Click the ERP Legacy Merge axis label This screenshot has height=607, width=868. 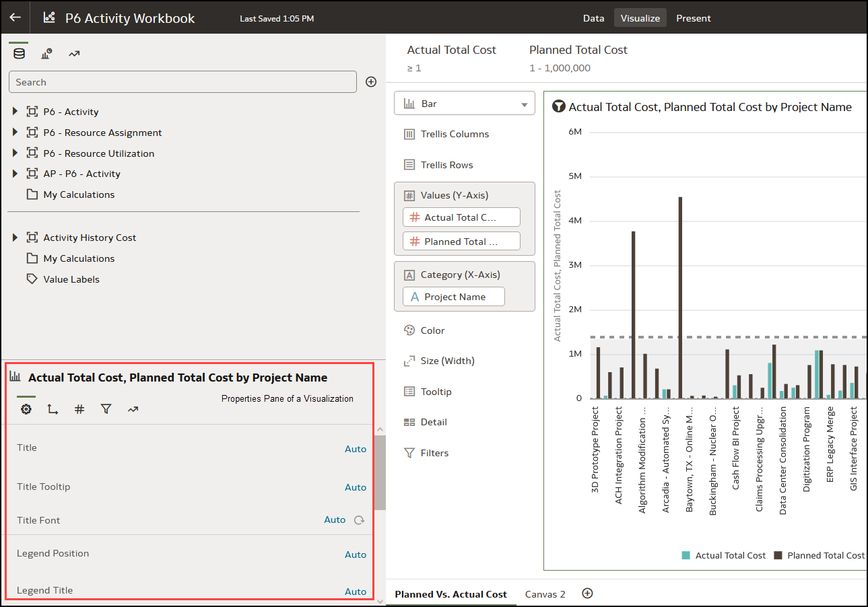coord(830,444)
